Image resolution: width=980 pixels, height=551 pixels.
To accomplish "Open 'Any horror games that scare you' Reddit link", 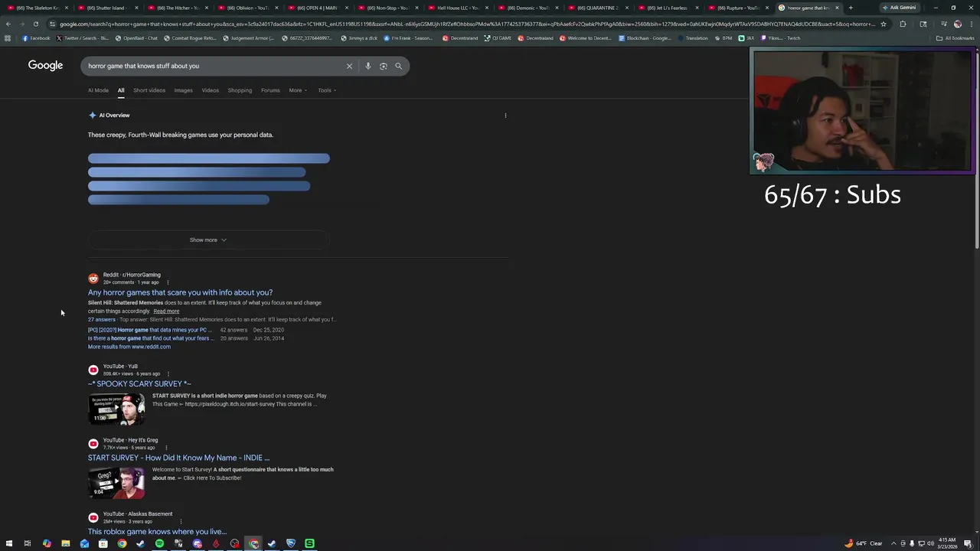I will [x=180, y=292].
